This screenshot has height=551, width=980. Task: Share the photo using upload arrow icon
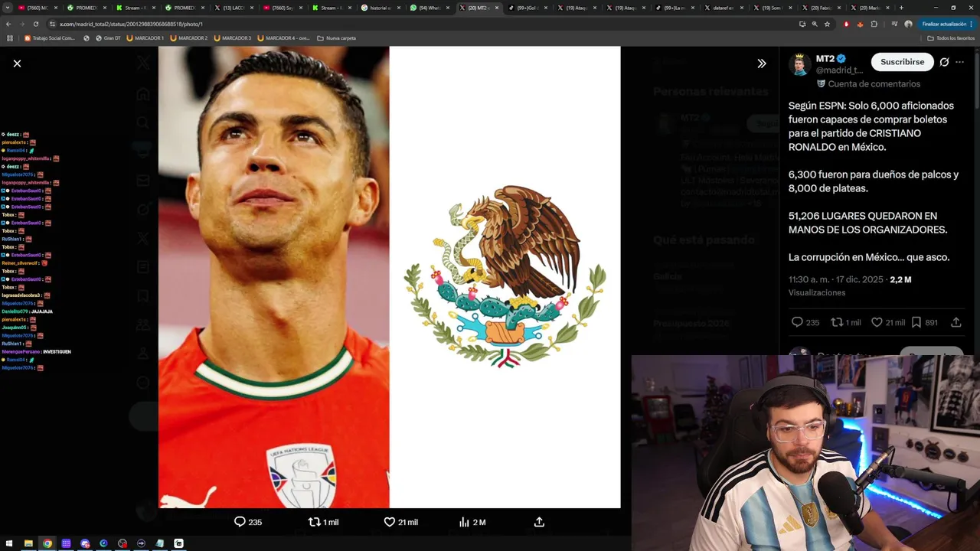[x=539, y=522]
